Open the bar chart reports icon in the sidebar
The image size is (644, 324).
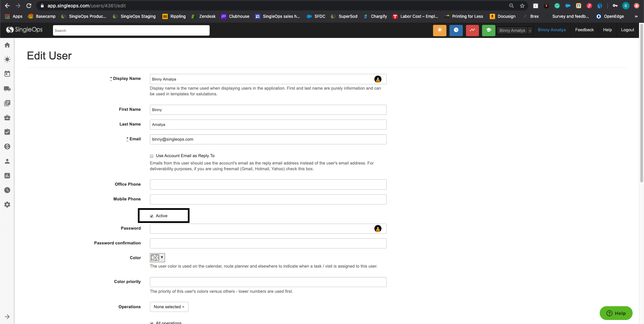coord(7,176)
